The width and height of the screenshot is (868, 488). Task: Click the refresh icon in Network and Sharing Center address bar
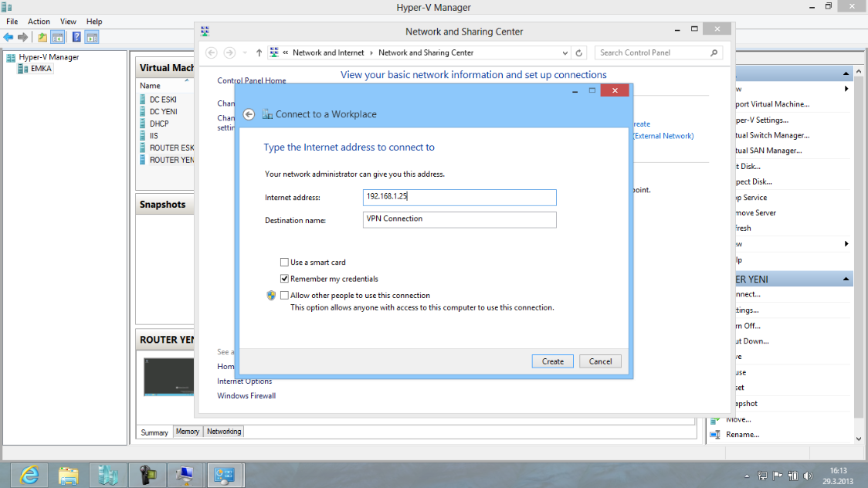579,53
